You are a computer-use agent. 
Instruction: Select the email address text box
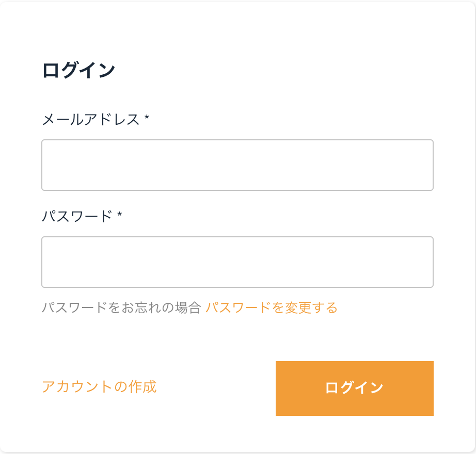click(237, 165)
